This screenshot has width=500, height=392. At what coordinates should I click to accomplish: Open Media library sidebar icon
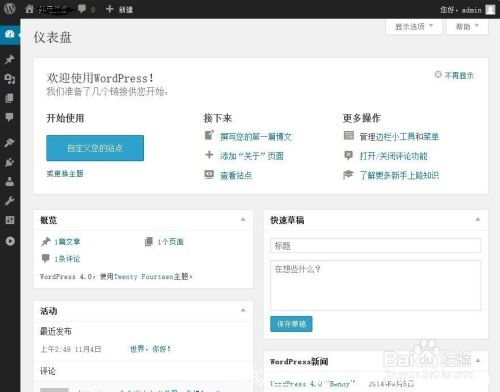click(x=10, y=79)
